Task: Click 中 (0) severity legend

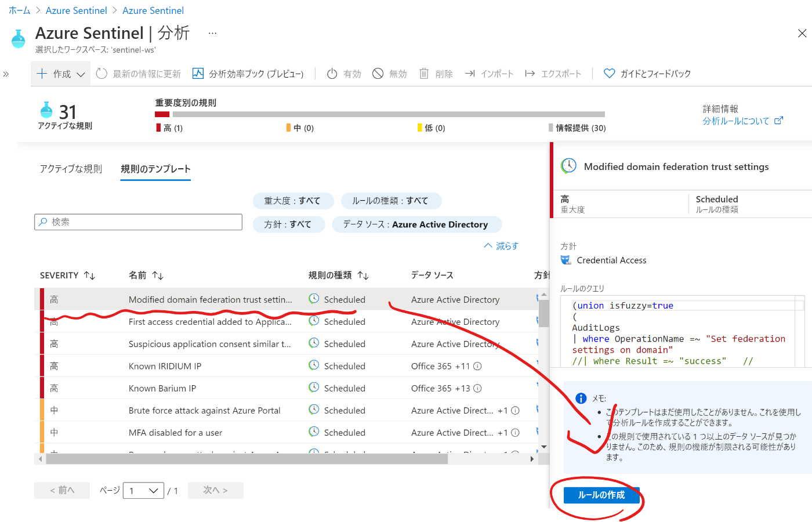Action: point(300,128)
